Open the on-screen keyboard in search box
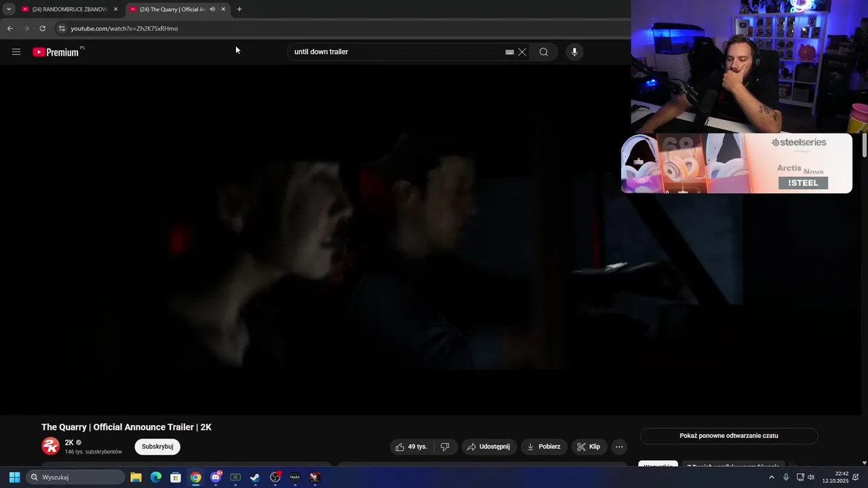This screenshot has height=488, width=868. coord(509,52)
